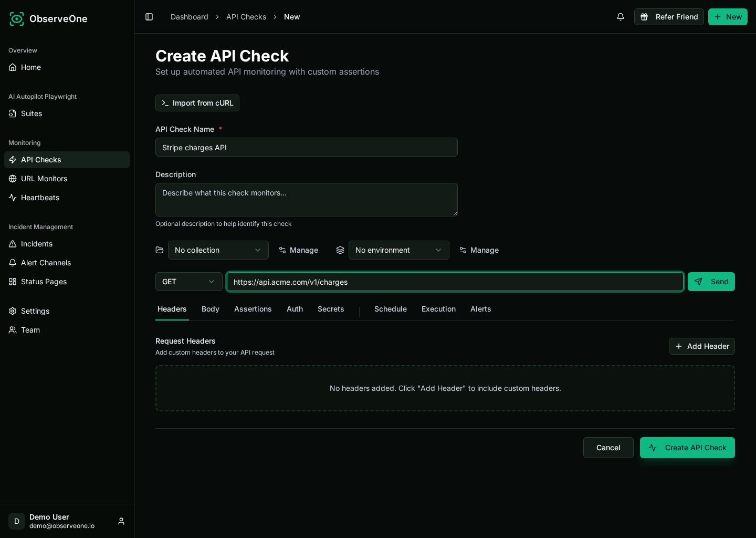
Task: Click the Request Headers heading text
Action: click(185, 341)
